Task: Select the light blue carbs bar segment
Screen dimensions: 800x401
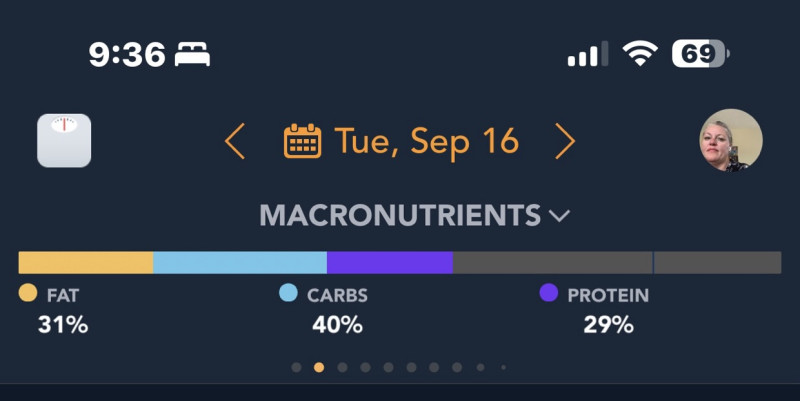Action: point(240,262)
